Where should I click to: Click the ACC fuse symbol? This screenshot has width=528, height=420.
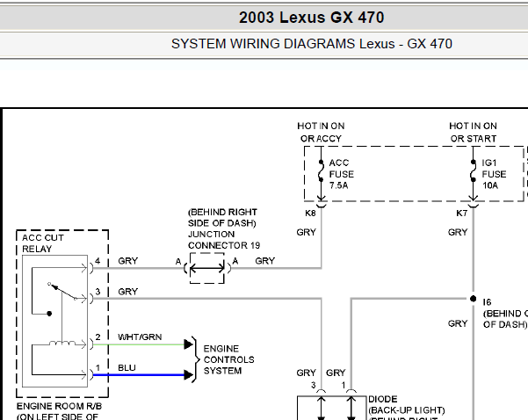321,171
